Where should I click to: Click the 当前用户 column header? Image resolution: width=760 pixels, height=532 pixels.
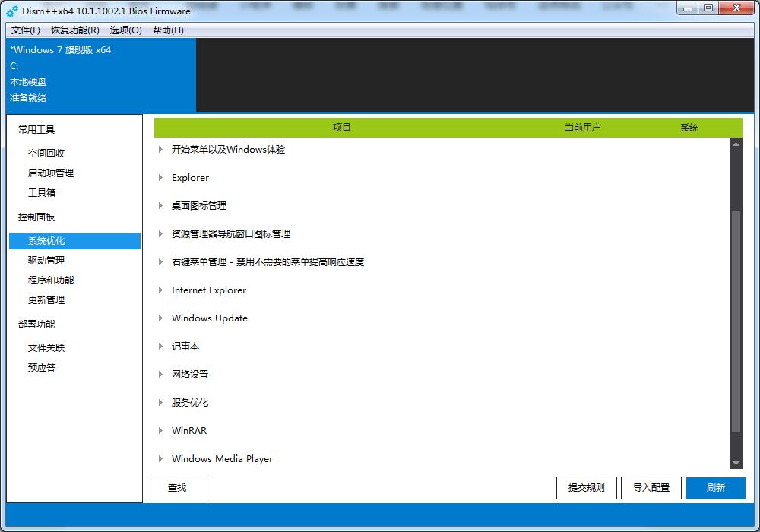[x=583, y=128]
